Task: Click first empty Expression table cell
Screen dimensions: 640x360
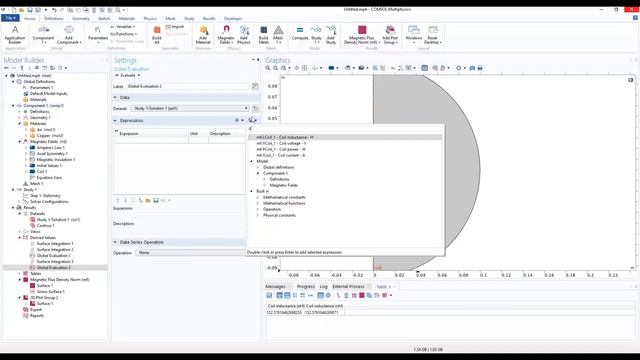Action: coord(151,140)
